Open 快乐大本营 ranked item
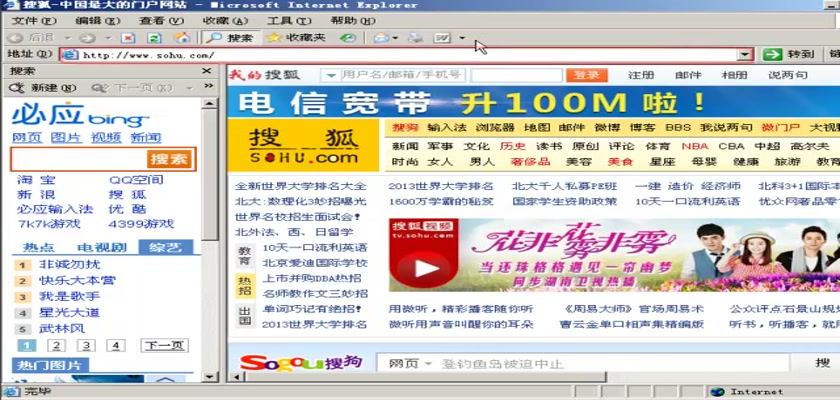Viewport: 840px width, 400px height. coord(77,281)
